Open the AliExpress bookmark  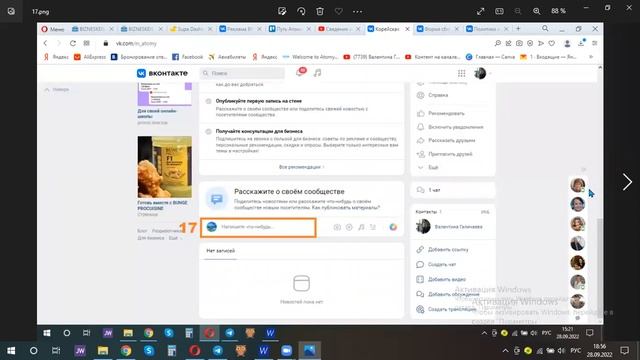[x=90, y=57]
